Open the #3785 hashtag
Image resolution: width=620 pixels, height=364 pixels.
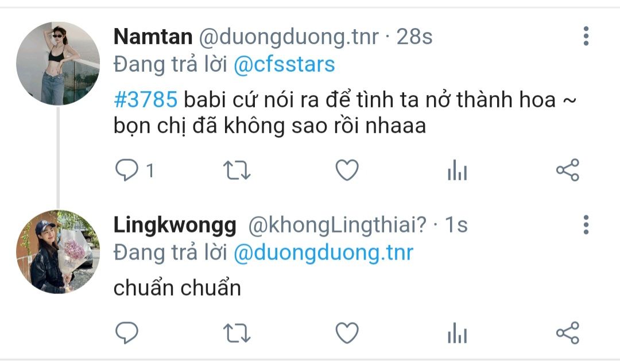point(145,100)
